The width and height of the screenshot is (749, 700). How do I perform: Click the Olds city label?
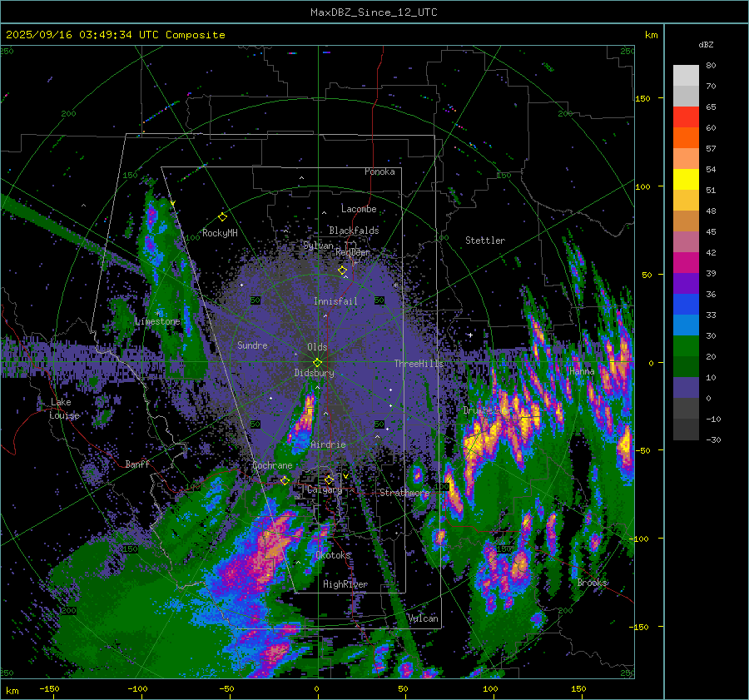(x=317, y=347)
